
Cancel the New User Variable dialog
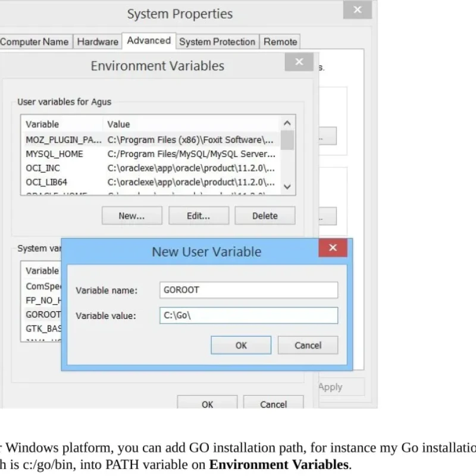[308, 345]
